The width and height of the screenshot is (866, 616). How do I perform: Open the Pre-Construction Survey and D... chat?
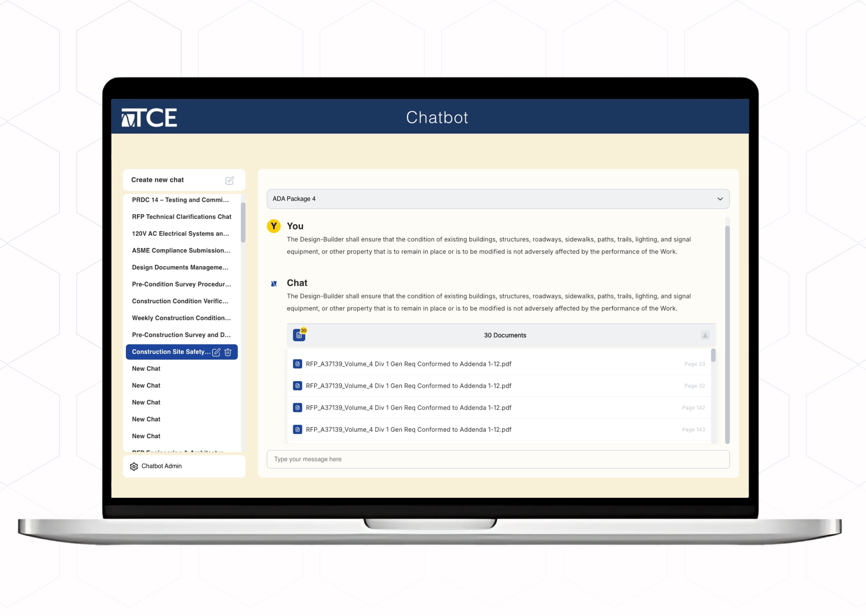(x=182, y=335)
